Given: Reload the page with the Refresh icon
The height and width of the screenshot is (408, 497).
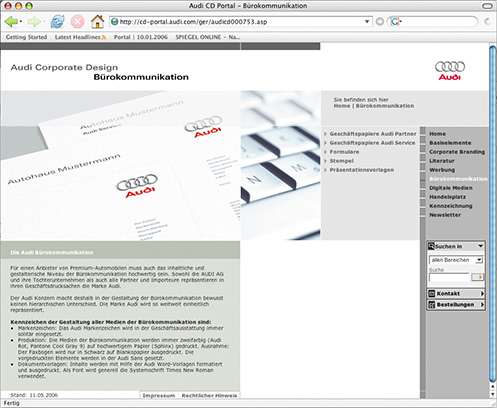Looking at the screenshot, I should tap(57, 22).
